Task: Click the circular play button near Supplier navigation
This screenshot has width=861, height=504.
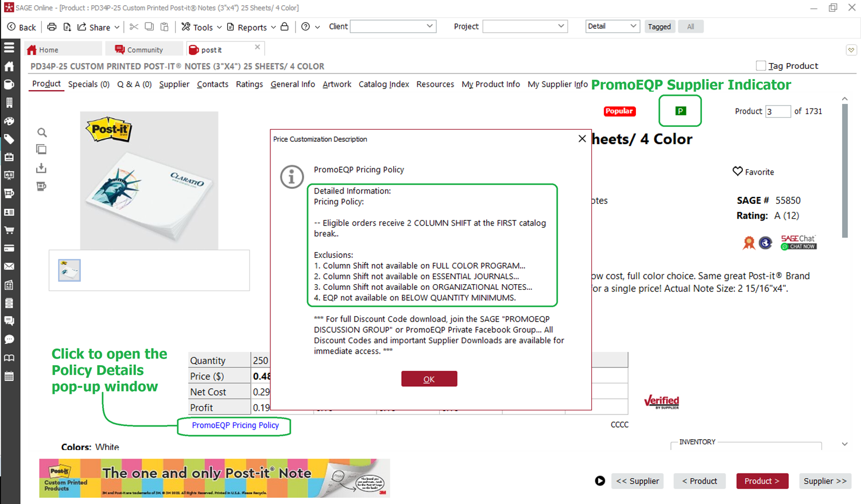Action: (600, 481)
